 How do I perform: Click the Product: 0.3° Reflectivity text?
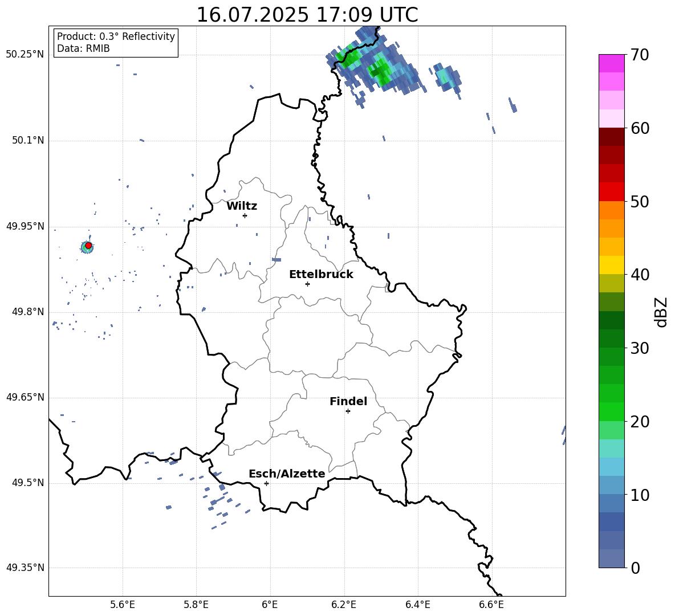click(x=116, y=36)
